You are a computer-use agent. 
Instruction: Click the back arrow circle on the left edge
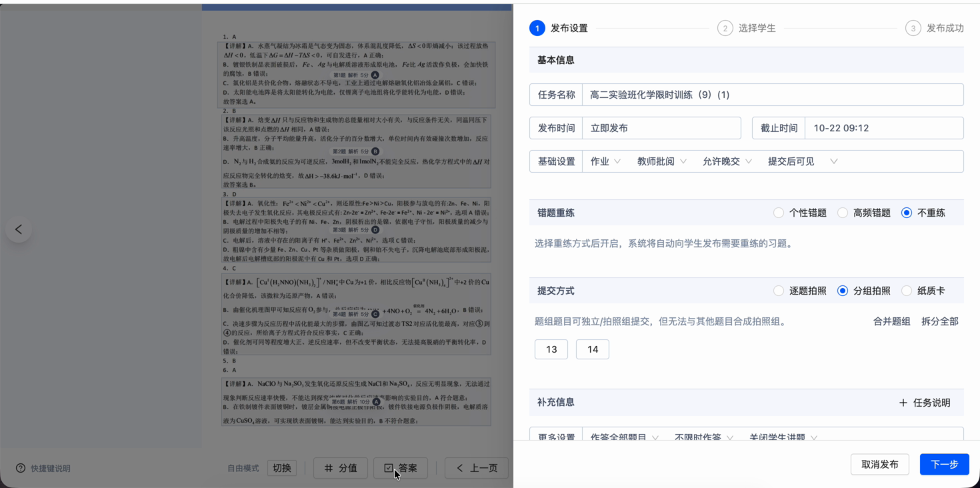tap(19, 229)
